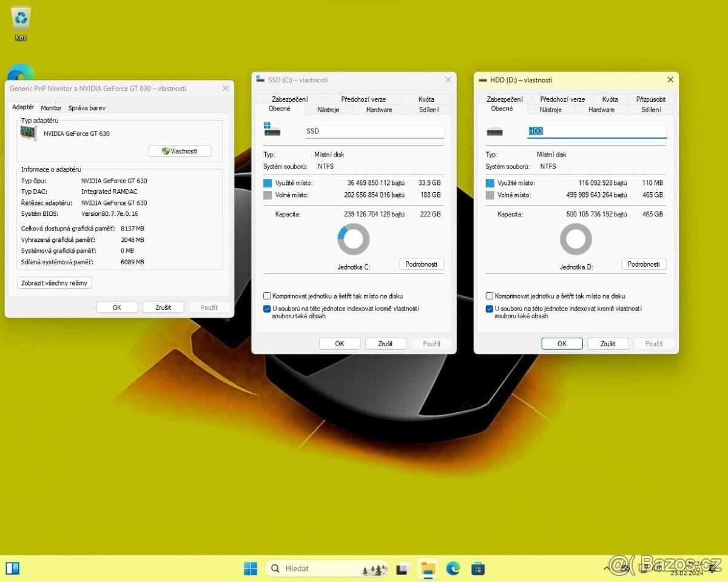
Task: Enable compression checkbox in HDD properties
Action: click(x=489, y=296)
